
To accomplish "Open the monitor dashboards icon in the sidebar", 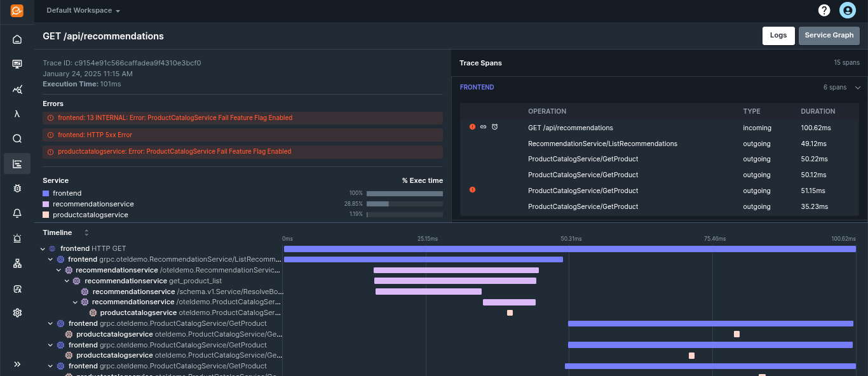I will pyautogui.click(x=17, y=64).
